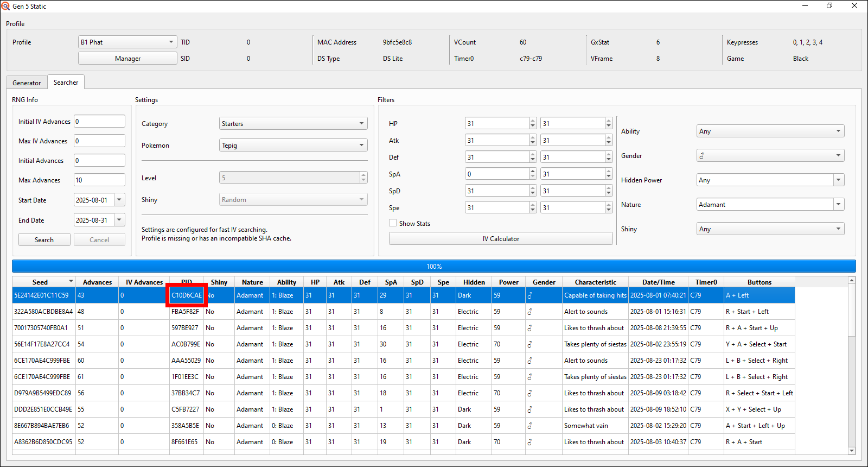868x467 pixels.
Task: Click the results scrollbar down arrow
Action: [x=851, y=450]
